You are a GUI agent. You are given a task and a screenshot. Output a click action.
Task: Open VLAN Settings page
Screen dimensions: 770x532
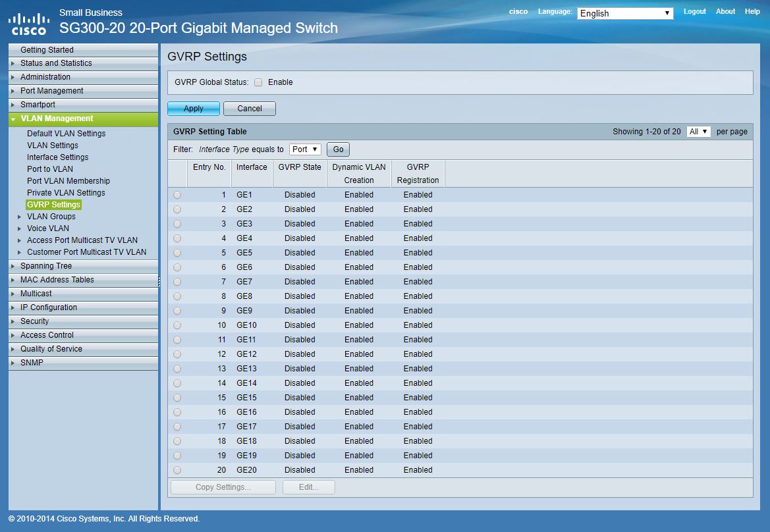coord(53,146)
